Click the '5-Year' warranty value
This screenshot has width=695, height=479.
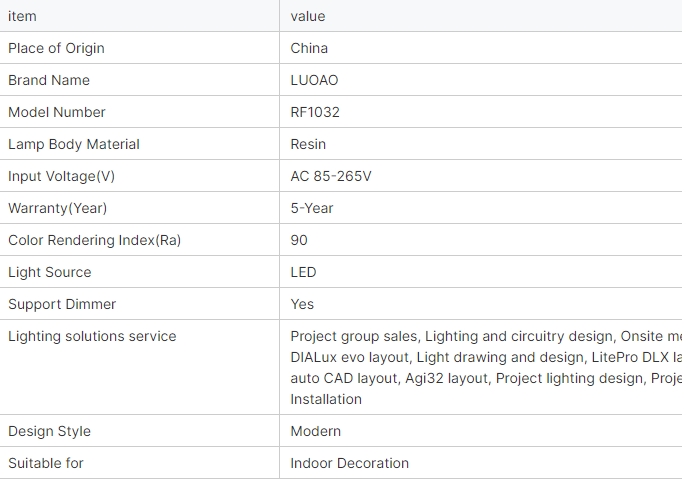tap(312, 208)
